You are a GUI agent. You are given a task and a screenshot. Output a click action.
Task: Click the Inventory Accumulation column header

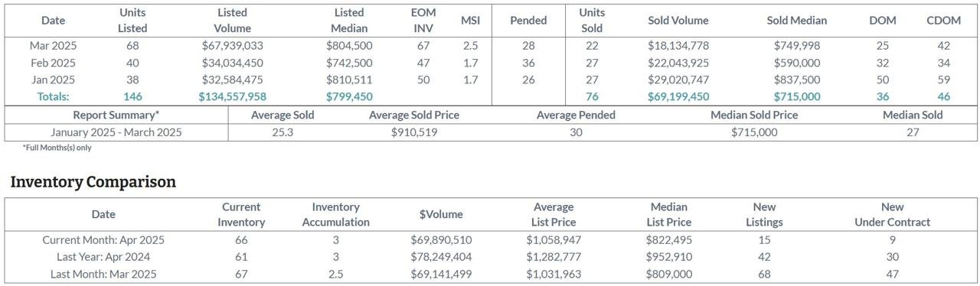pyautogui.click(x=335, y=215)
